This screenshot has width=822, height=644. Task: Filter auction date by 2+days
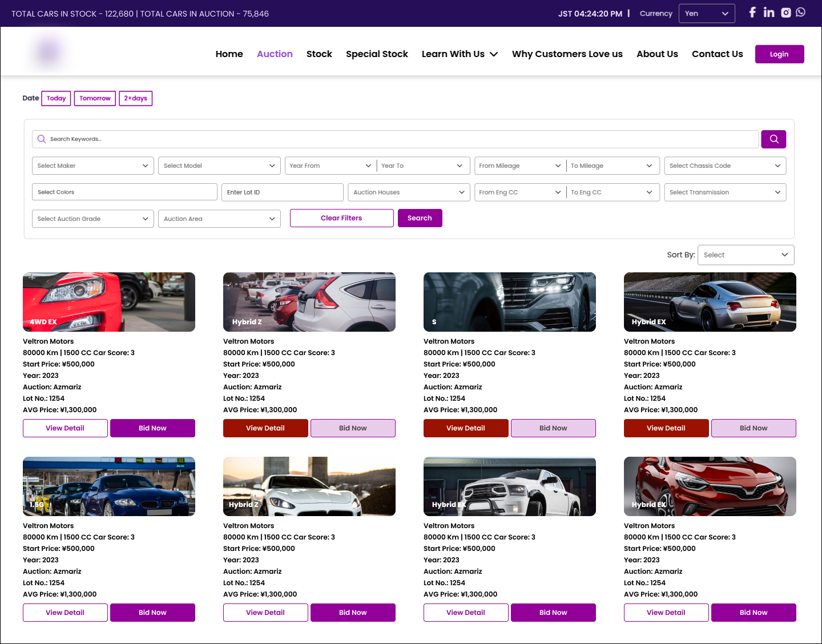(136, 98)
